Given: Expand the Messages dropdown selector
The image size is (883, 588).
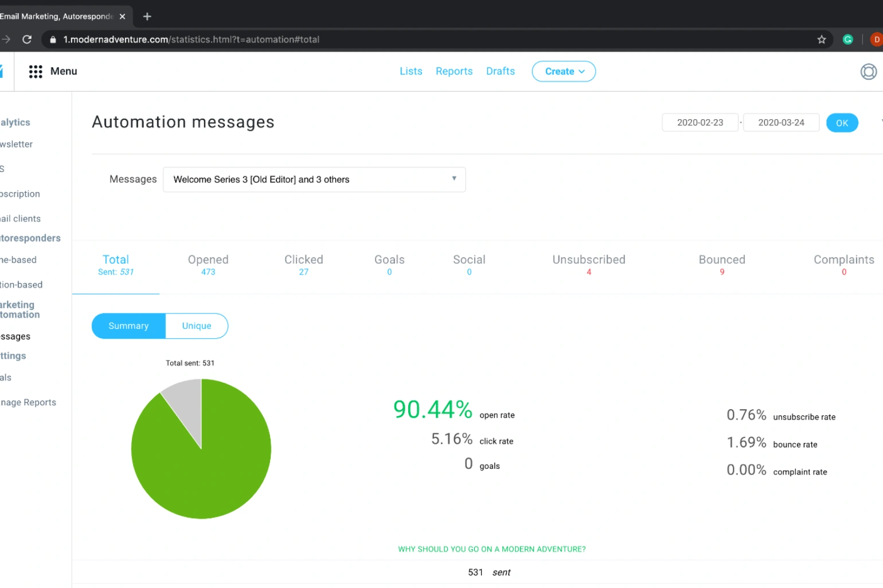Looking at the screenshot, I should [314, 179].
